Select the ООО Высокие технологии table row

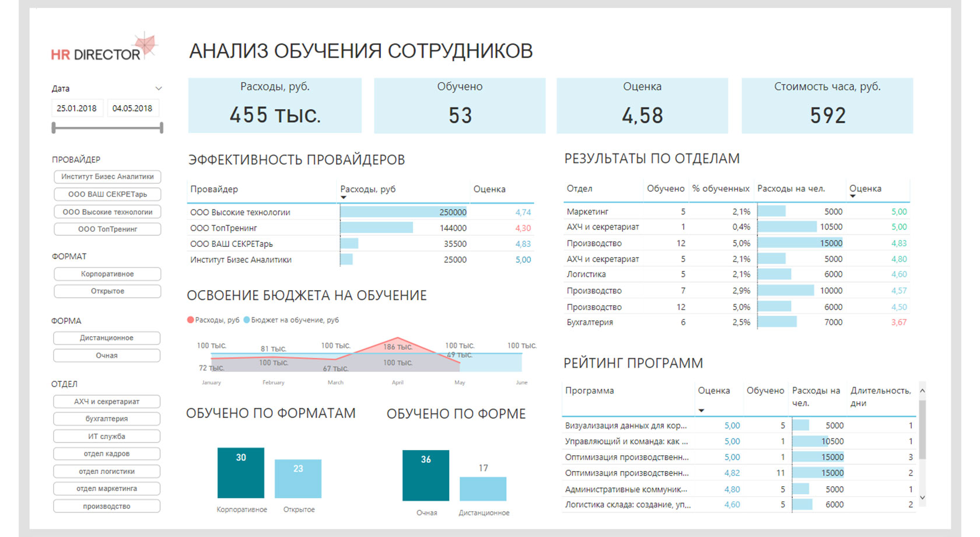click(360, 212)
